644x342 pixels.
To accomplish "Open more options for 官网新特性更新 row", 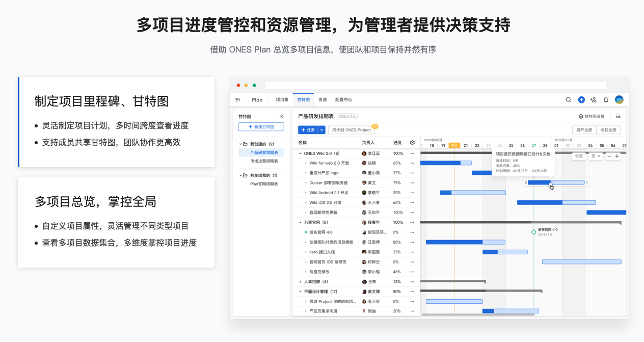I will [x=412, y=213].
